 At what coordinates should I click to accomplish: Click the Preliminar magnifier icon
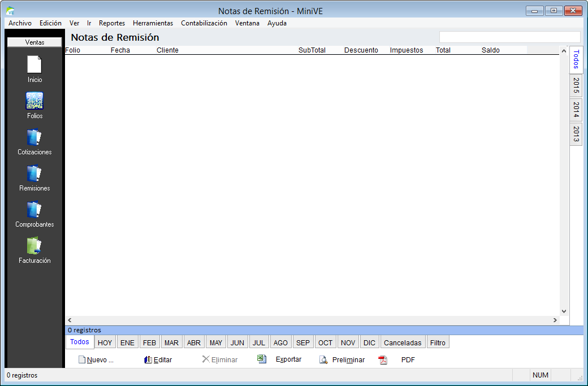click(x=323, y=360)
